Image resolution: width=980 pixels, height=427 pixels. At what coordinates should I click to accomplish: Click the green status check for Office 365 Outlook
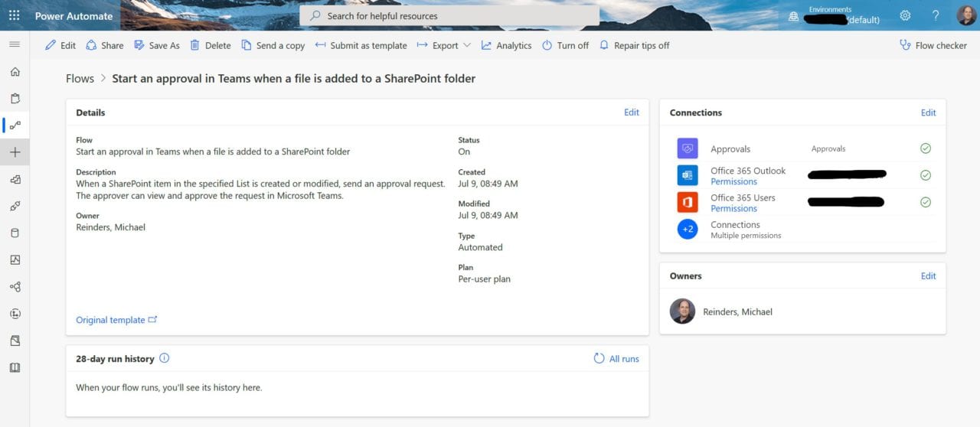coord(925,175)
